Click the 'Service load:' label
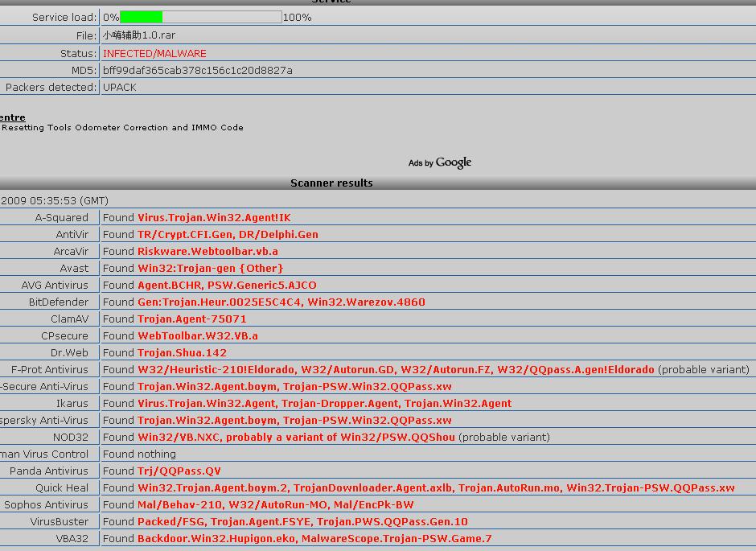 [64, 18]
